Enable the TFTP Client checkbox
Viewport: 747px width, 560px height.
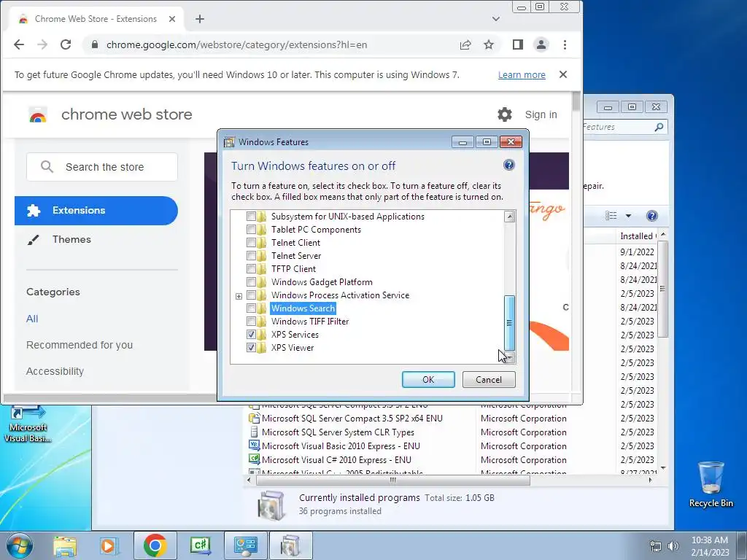251,268
